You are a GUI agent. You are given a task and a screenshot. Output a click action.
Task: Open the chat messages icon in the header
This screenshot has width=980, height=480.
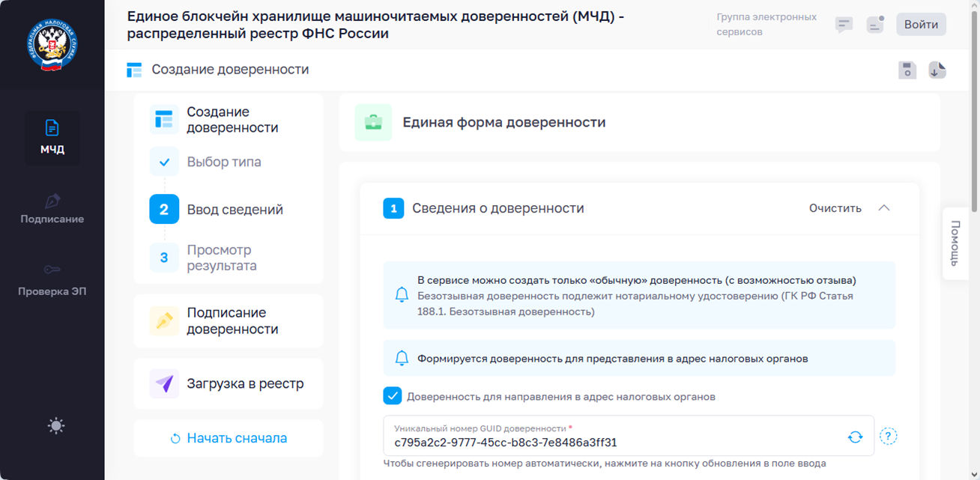(x=844, y=25)
